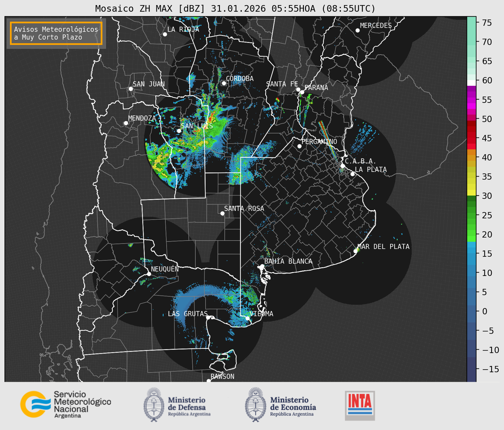
Task: Click the "Servicio Meteorológico Nacional" text
Action: click(x=82, y=402)
